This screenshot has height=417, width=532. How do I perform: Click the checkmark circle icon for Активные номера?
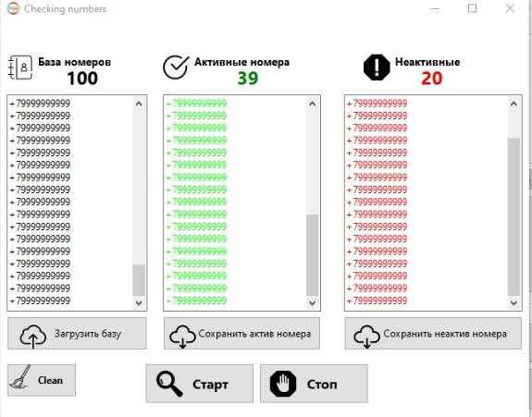pos(176,67)
